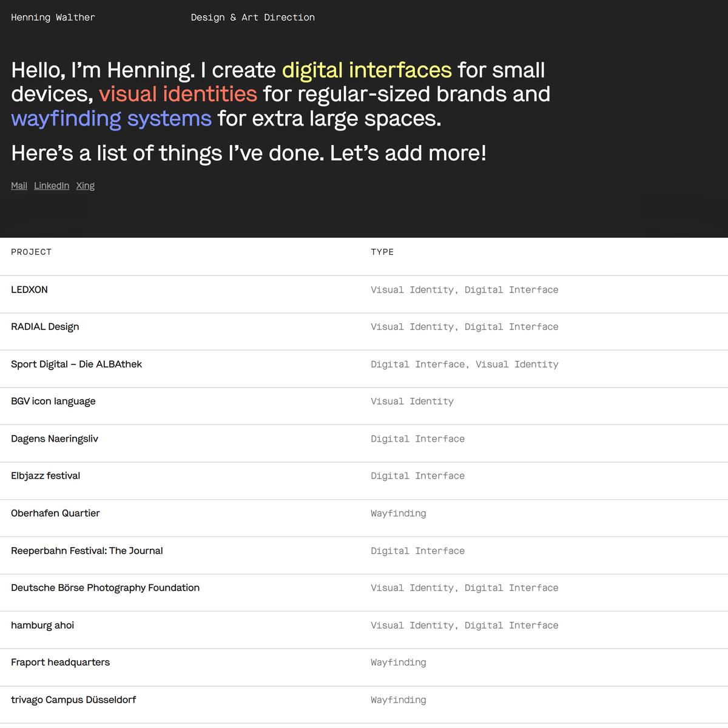Click the Henning Walther site name
Viewport: 728px width, 728px height.
53,18
